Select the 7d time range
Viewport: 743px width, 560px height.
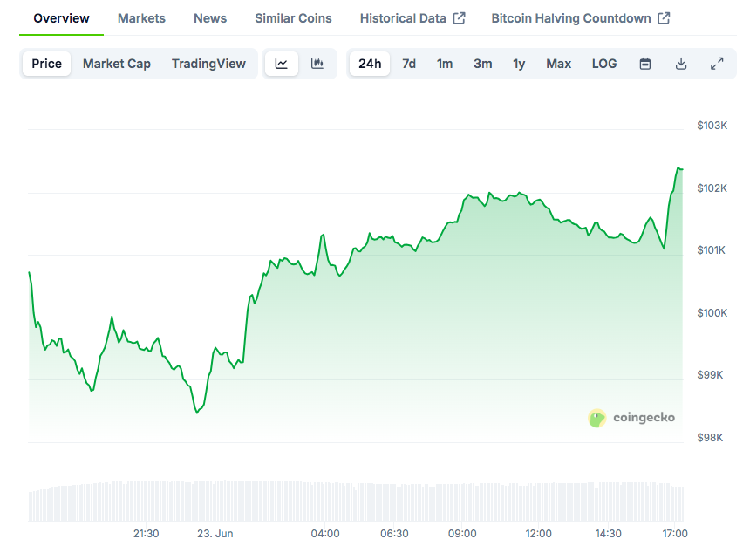409,64
